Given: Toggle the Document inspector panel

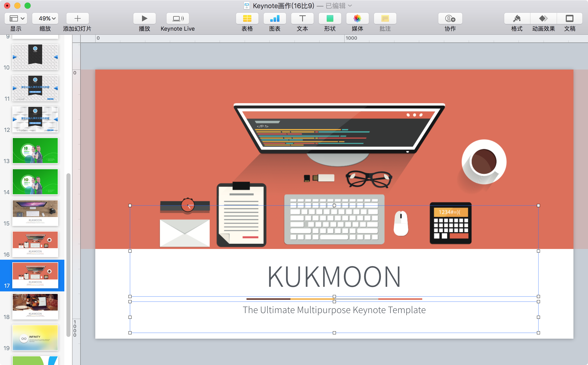Looking at the screenshot, I should (x=570, y=19).
